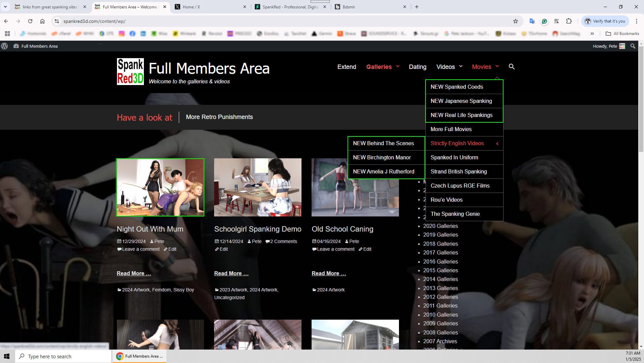Click the browser Home button
This screenshot has height=363, width=644.
click(x=42, y=21)
